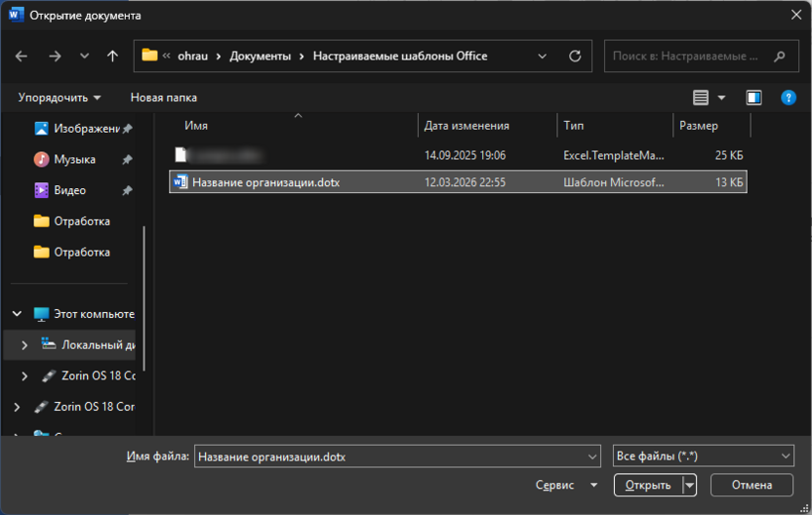Close the Открытие документа dialog
This screenshot has height=515, width=812.
click(796, 15)
